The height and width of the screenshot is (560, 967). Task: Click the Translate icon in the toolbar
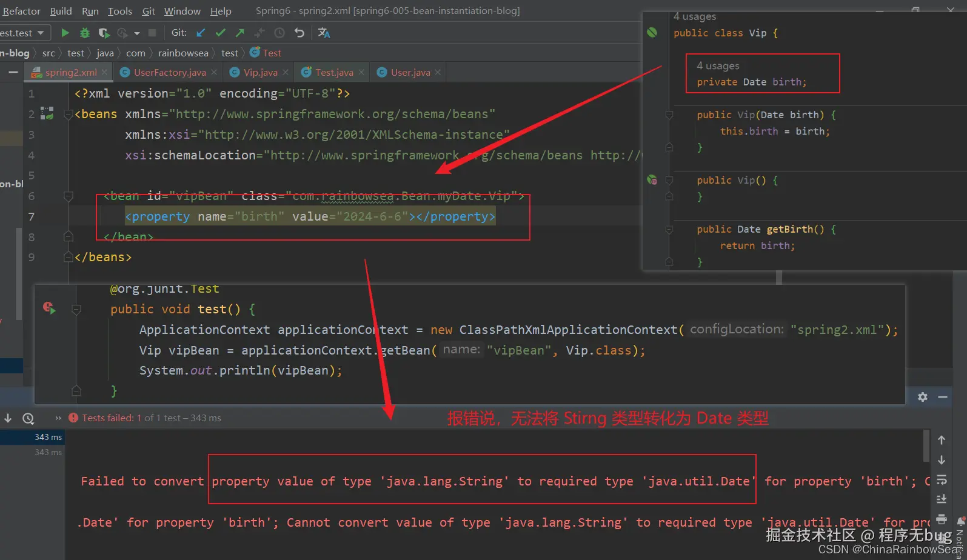(x=324, y=33)
